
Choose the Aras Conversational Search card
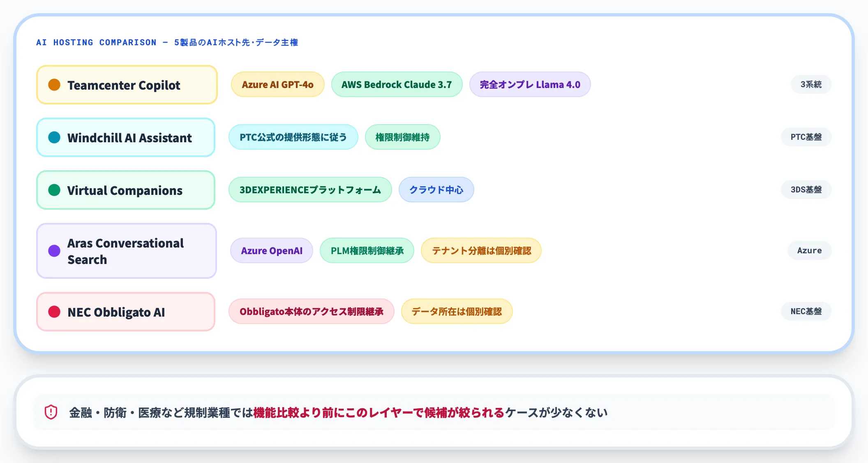[x=127, y=251]
